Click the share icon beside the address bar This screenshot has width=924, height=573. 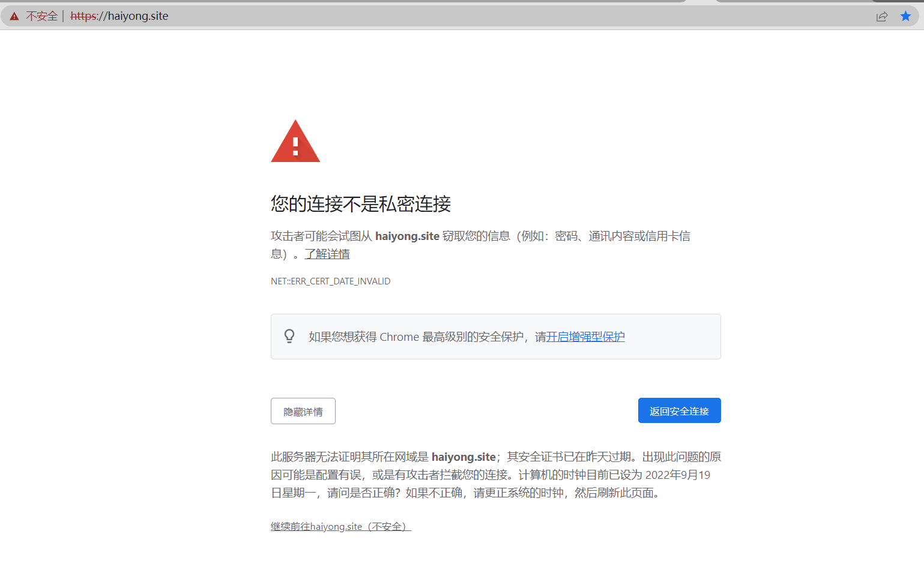(881, 16)
